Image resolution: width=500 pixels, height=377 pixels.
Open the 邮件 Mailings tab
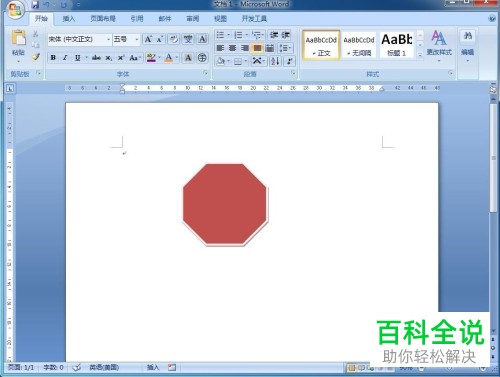pos(165,19)
